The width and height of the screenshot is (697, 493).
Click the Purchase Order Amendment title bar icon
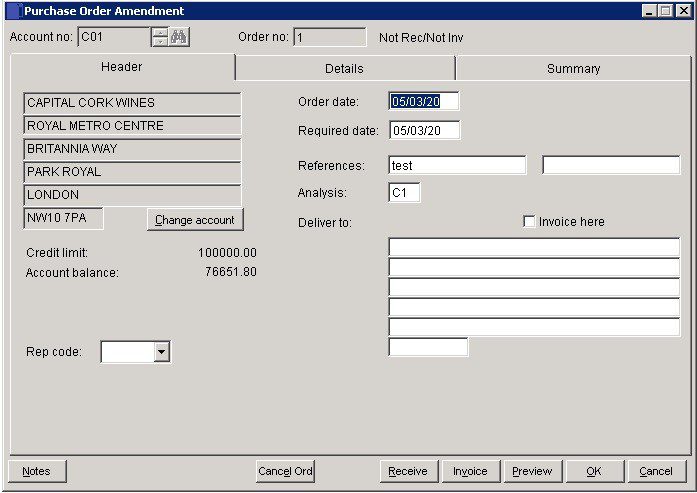point(13,11)
